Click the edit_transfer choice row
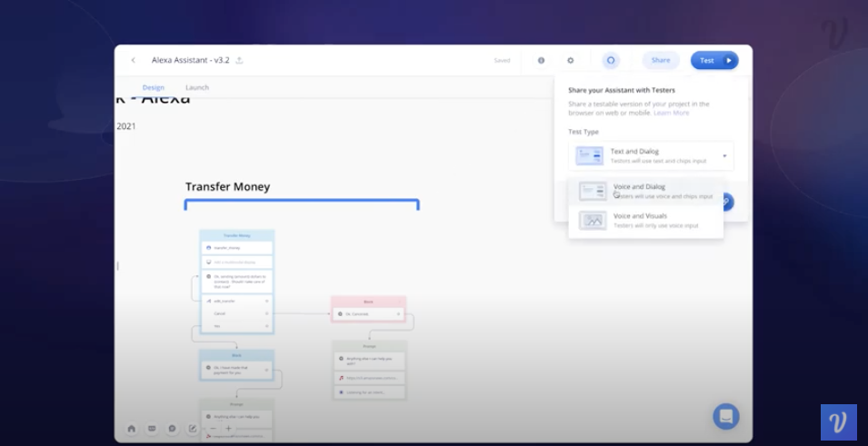This screenshot has width=868, height=446. pos(237,301)
